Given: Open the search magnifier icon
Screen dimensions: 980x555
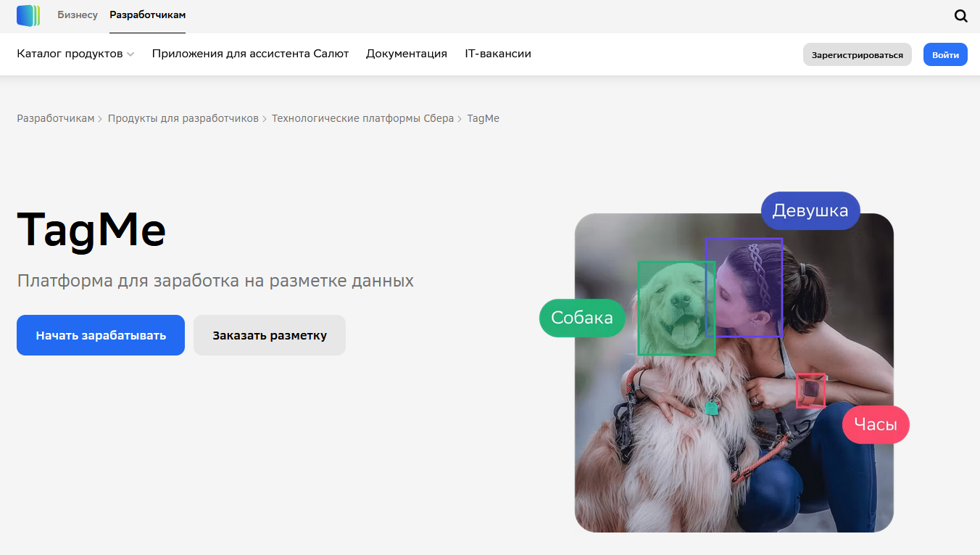Looking at the screenshot, I should coord(960,16).
